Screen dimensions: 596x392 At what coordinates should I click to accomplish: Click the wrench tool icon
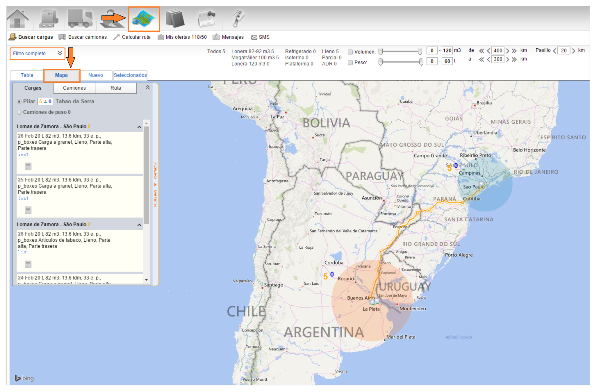point(238,18)
